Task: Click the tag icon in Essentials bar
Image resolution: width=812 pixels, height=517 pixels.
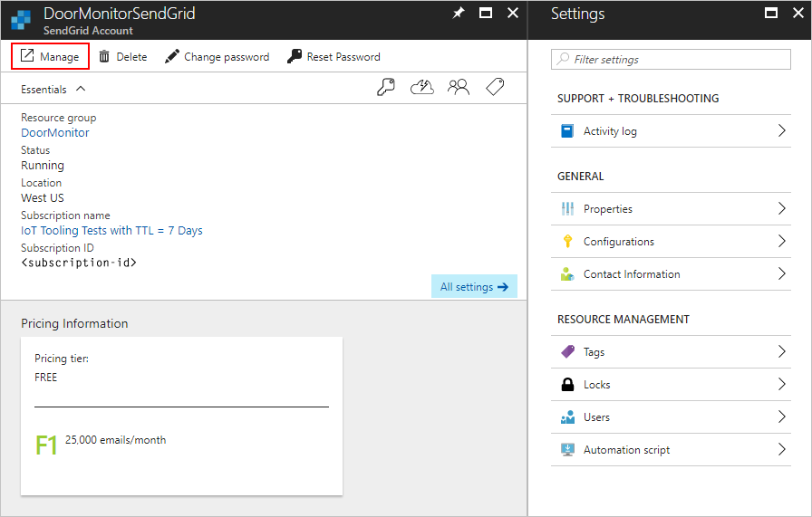Action: [x=495, y=88]
